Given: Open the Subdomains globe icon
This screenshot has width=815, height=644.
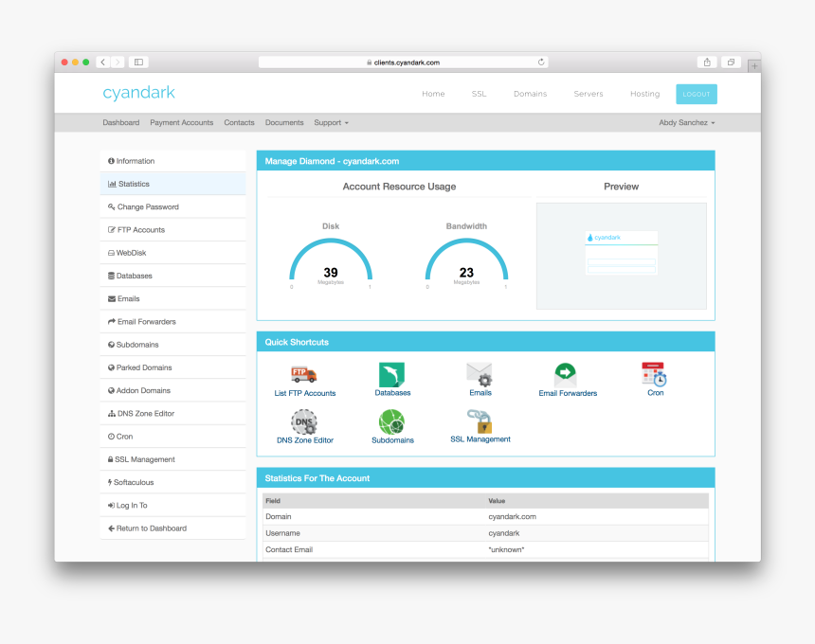Looking at the screenshot, I should 392,421.
